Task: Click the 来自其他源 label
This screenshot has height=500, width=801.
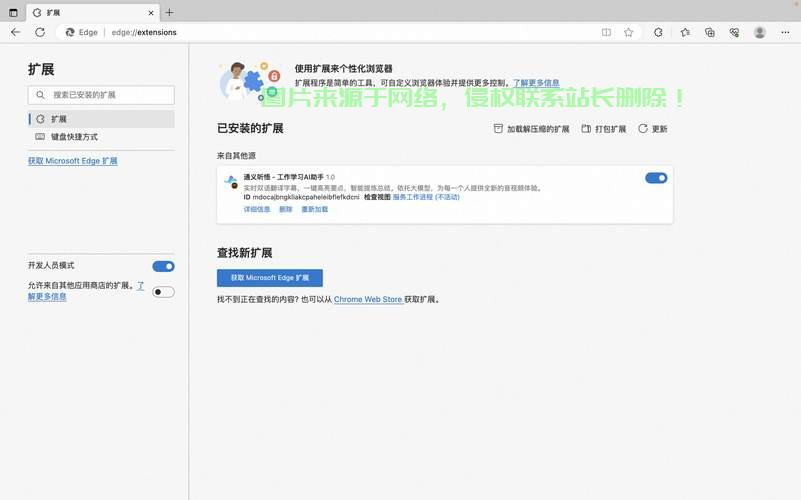Action: point(236,156)
